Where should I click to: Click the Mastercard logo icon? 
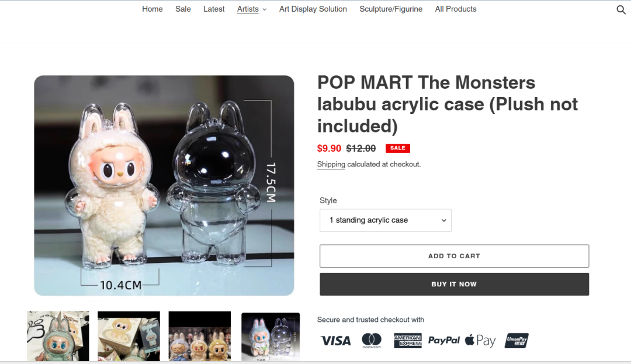[372, 341]
